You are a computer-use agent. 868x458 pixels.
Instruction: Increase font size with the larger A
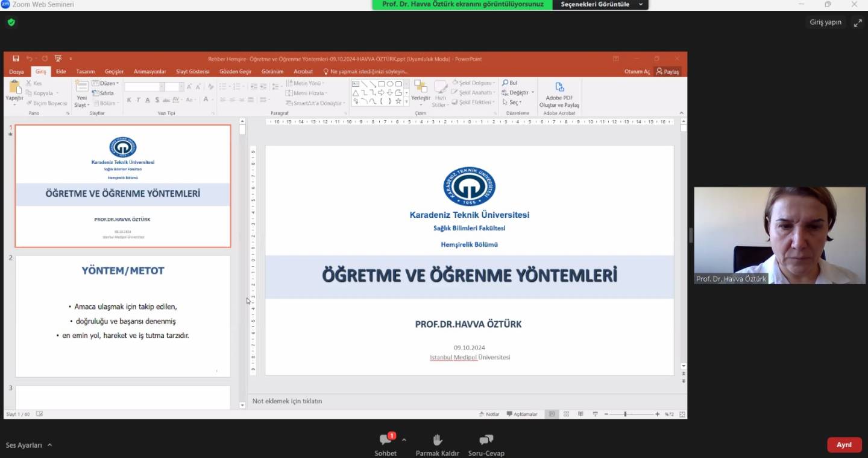click(190, 87)
